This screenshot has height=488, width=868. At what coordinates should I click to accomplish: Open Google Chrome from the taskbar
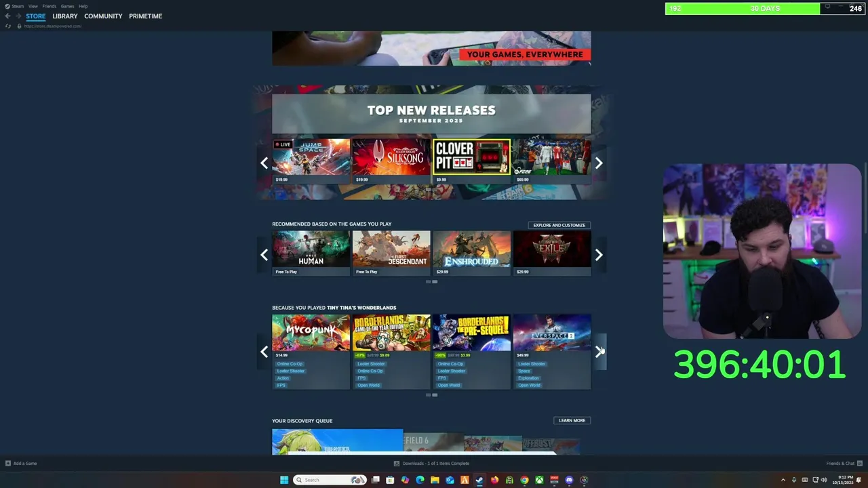coord(524,480)
